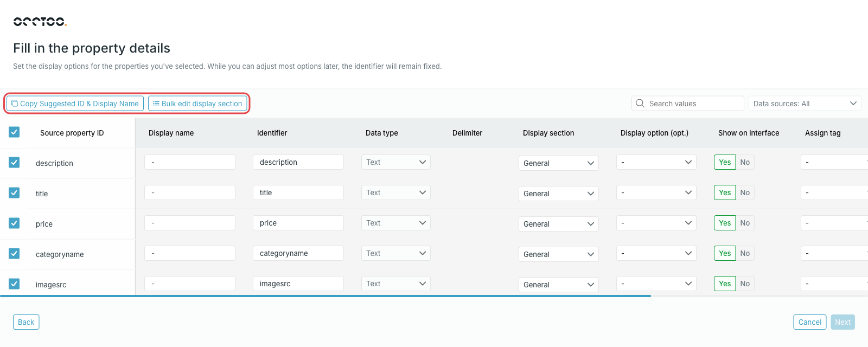Open assign tag dropdown for categoryname
The image size is (868, 347).
[834, 253]
